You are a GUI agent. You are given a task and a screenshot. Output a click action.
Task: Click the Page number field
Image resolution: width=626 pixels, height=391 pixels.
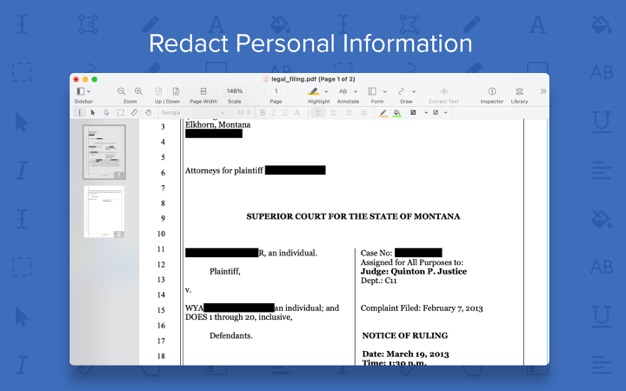[x=275, y=91]
